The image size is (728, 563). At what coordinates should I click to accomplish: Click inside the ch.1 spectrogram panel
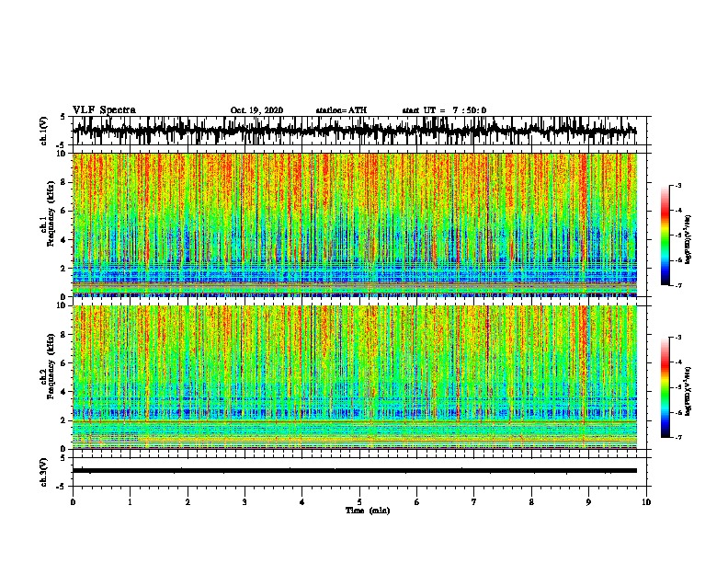pos(355,224)
